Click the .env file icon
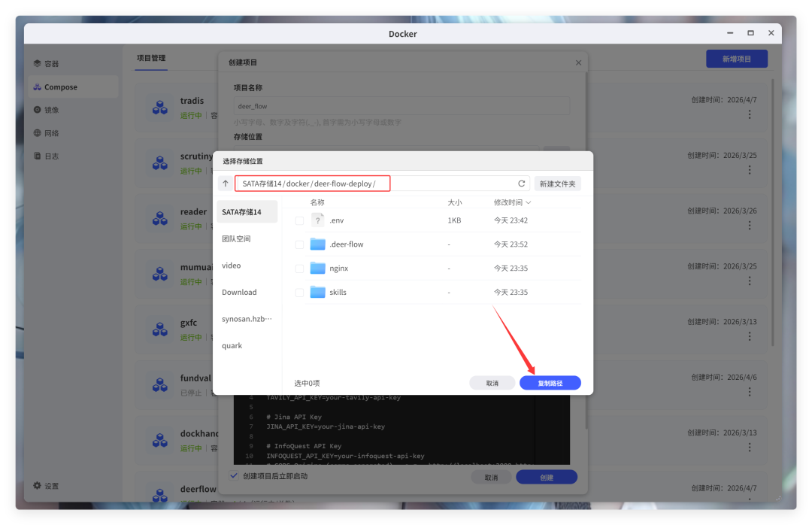This screenshot has width=812, height=525. point(317,220)
